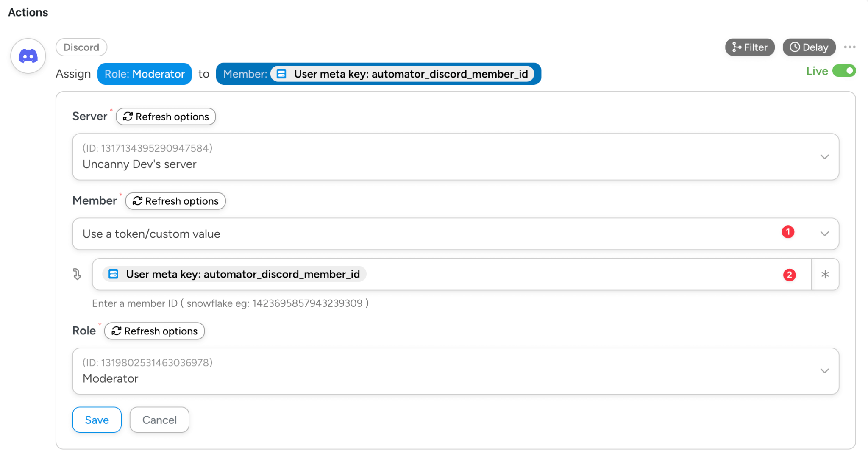Refresh options for the Server field
The height and width of the screenshot is (459, 868).
point(166,117)
